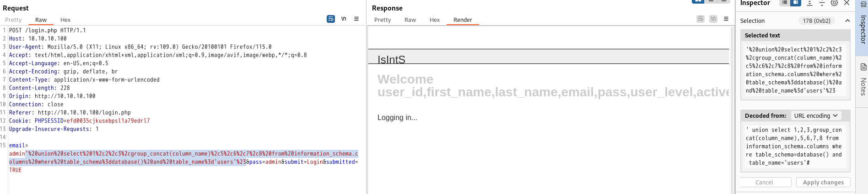Click the Upgrade-Insecure-Requests header line
The image size is (868, 194).
(54, 129)
